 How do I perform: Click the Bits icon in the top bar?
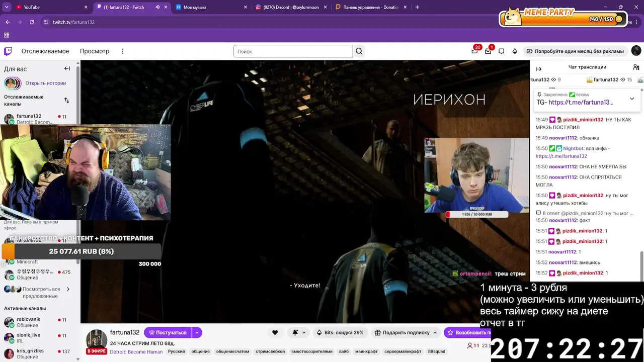pyautogui.click(x=515, y=51)
